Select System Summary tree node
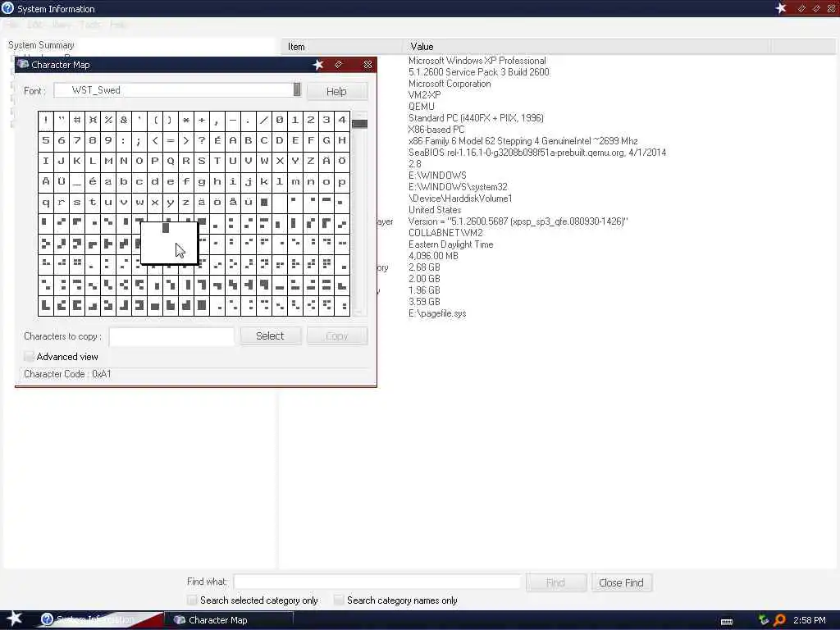The image size is (840, 630). click(41, 45)
